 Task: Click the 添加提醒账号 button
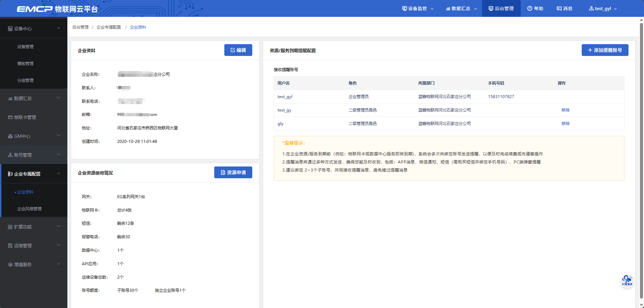click(x=605, y=50)
